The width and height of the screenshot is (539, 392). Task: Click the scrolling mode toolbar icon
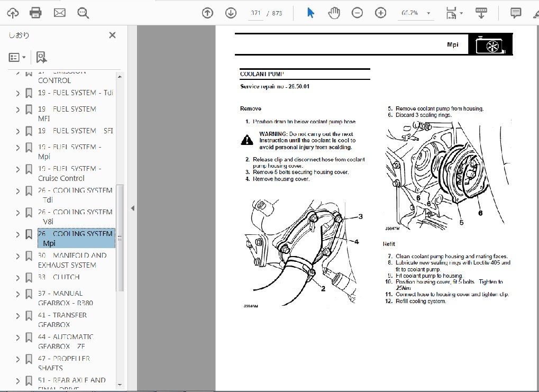481,13
